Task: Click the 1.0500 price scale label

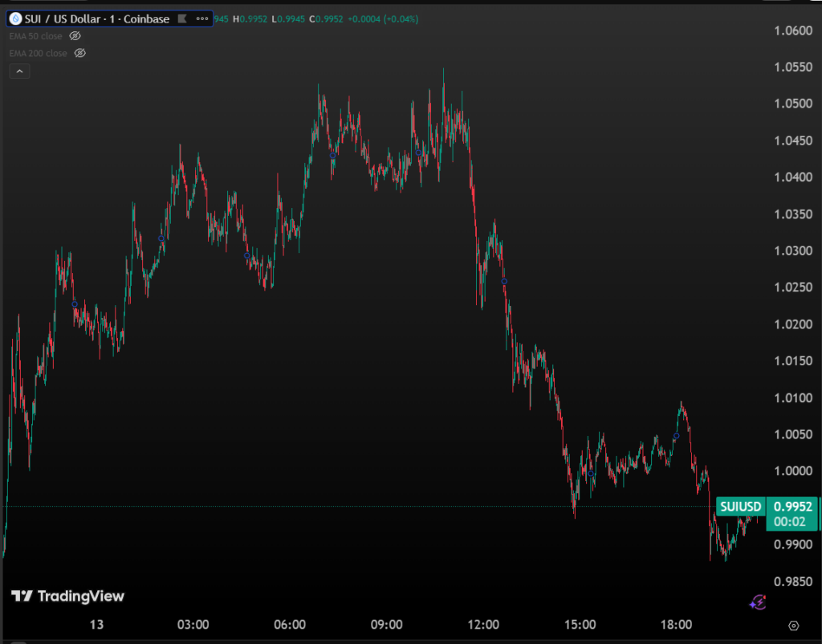Action: 791,104
